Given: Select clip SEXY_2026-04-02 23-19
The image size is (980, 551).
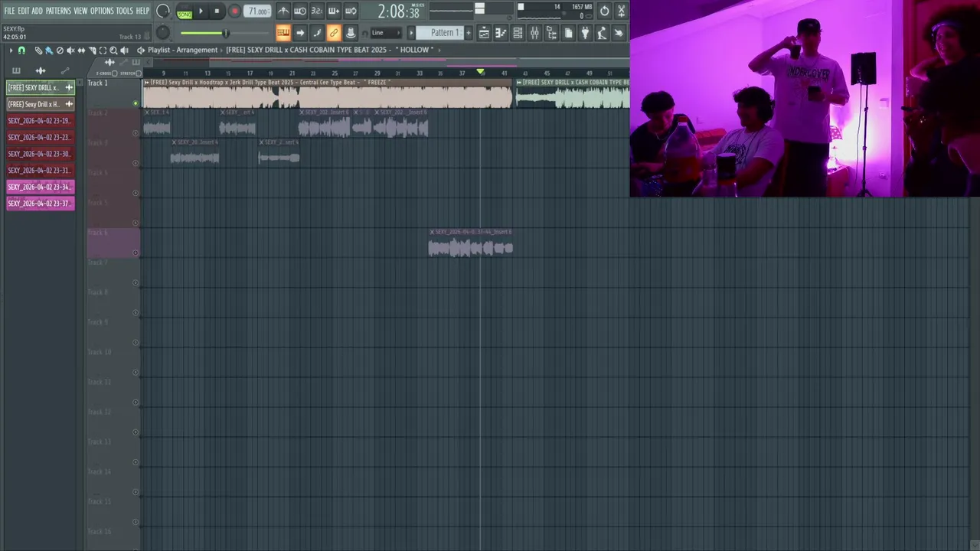Looking at the screenshot, I should click(41, 121).
